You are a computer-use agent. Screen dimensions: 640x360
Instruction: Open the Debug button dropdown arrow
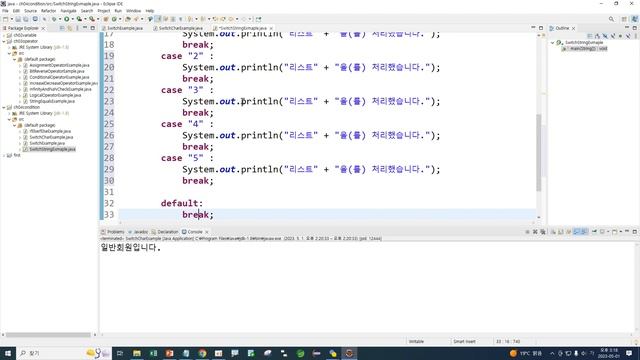[x=60, y=19]
